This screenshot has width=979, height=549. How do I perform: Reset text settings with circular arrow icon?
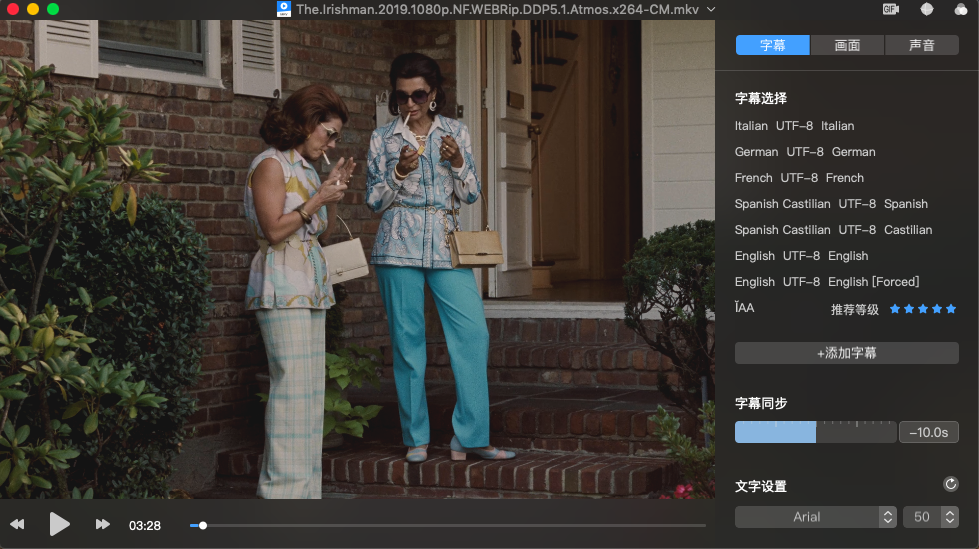(x=950, y=485)
